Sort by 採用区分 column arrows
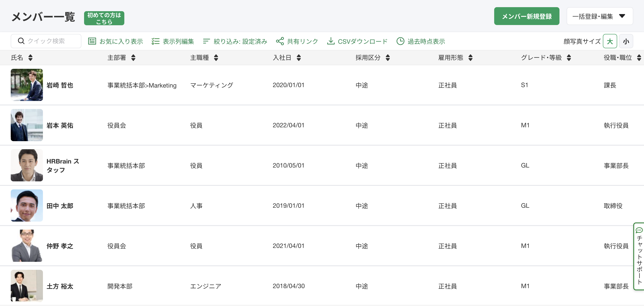The width and height of the screenshot is (644, 306). tap(388, 58)
